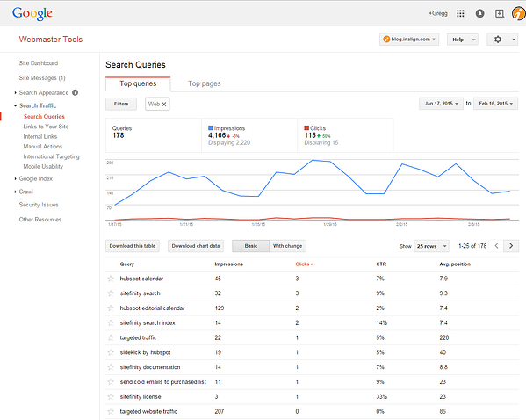The height and width of the screenshot is (420, 526).
Task: Sort by the CTR column header
Action: click(x=381, y=264)
